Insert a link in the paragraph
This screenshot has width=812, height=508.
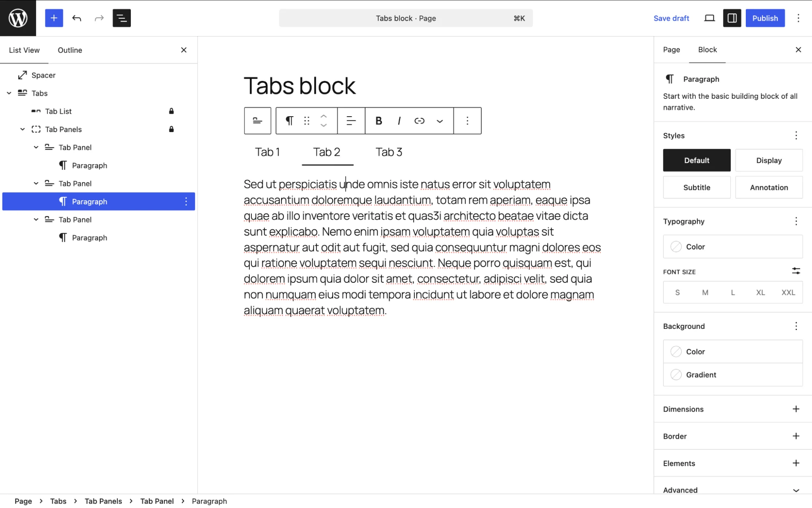[x=419, y=121]
